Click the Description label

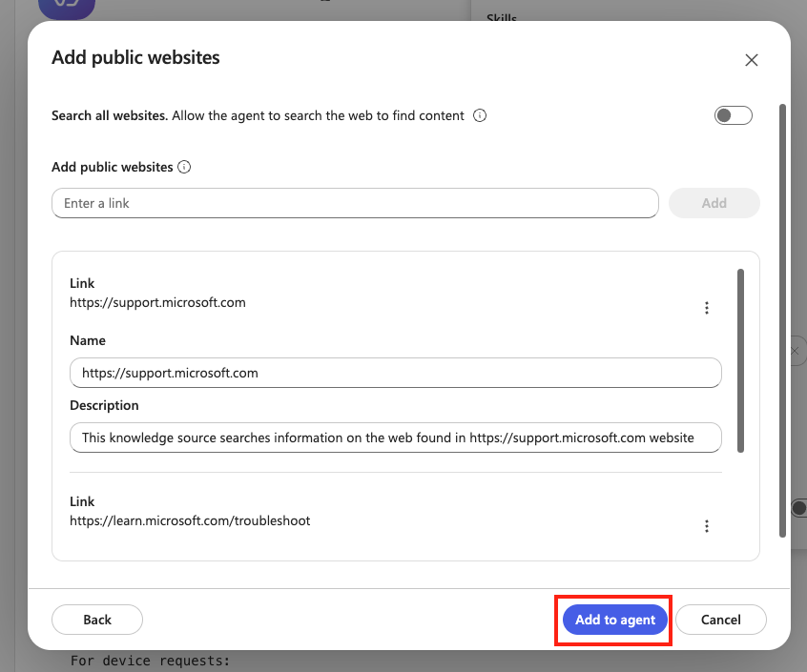104,406
